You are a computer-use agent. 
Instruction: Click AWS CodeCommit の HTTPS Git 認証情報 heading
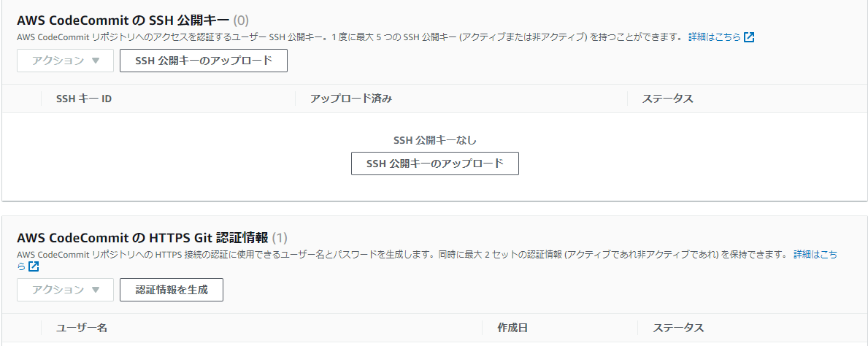pos(142,237)
